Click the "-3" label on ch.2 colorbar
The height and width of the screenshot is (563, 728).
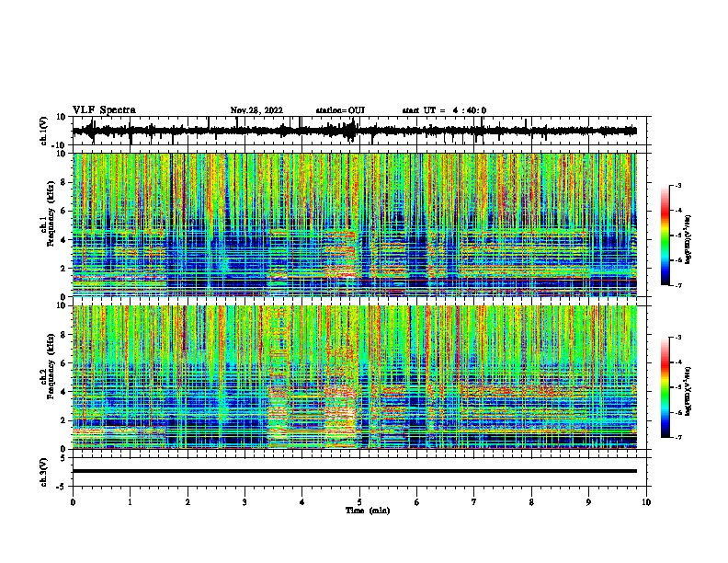[677, 338]
